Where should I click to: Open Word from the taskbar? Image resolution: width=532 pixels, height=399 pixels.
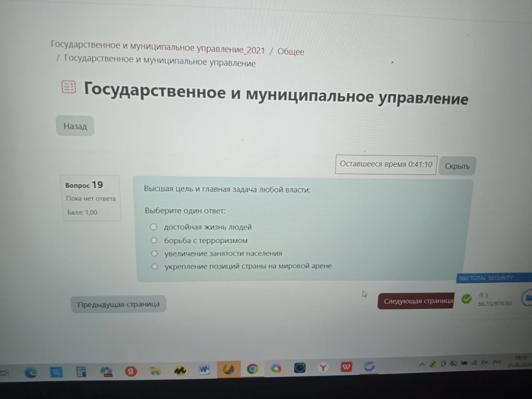coord(204,370)
